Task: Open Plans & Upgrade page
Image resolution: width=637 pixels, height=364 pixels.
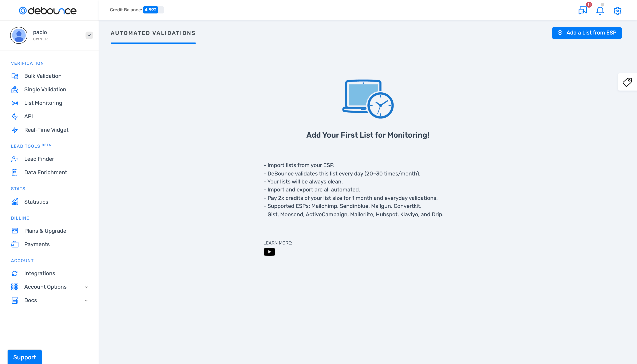Action: click(45, 231)
